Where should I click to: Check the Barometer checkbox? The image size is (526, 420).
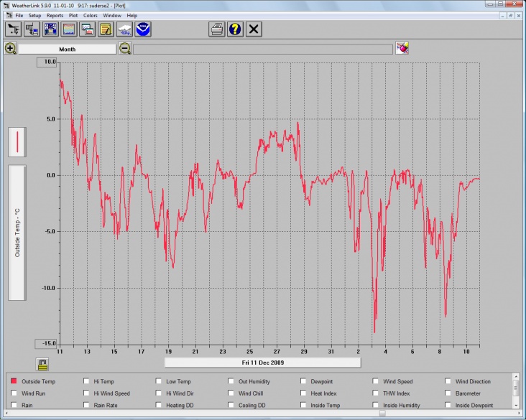[448, 393]
